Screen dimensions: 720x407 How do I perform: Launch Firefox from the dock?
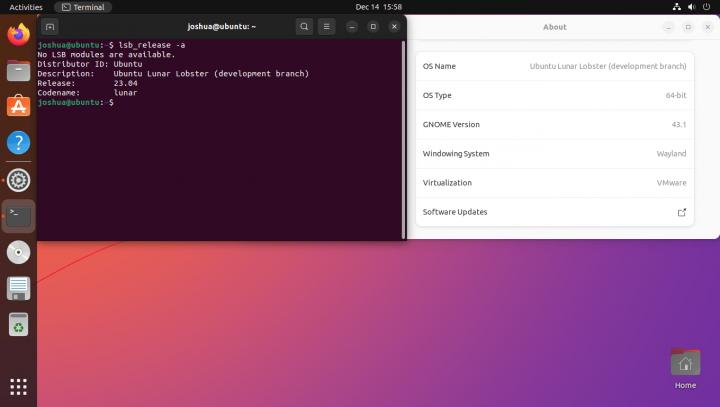point(18,35)
